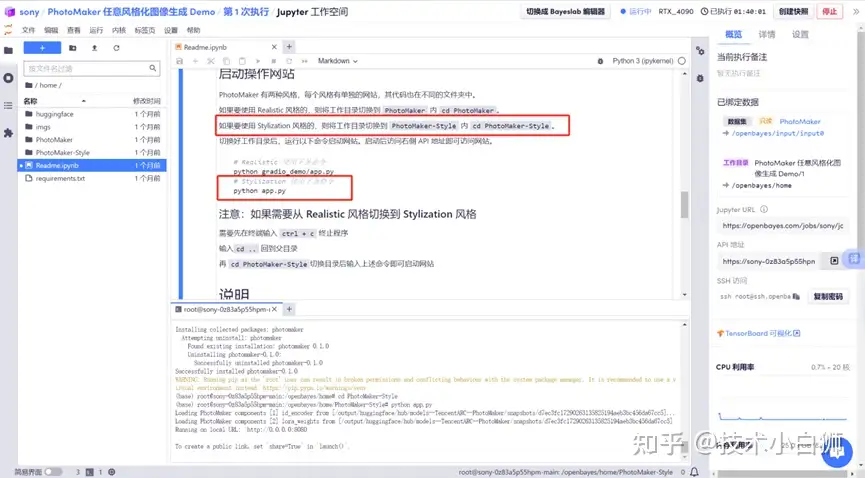Viewport: 865px width, 478px height.
Task: Collapse the right panel with double arrow
Action: pos(856,11)
